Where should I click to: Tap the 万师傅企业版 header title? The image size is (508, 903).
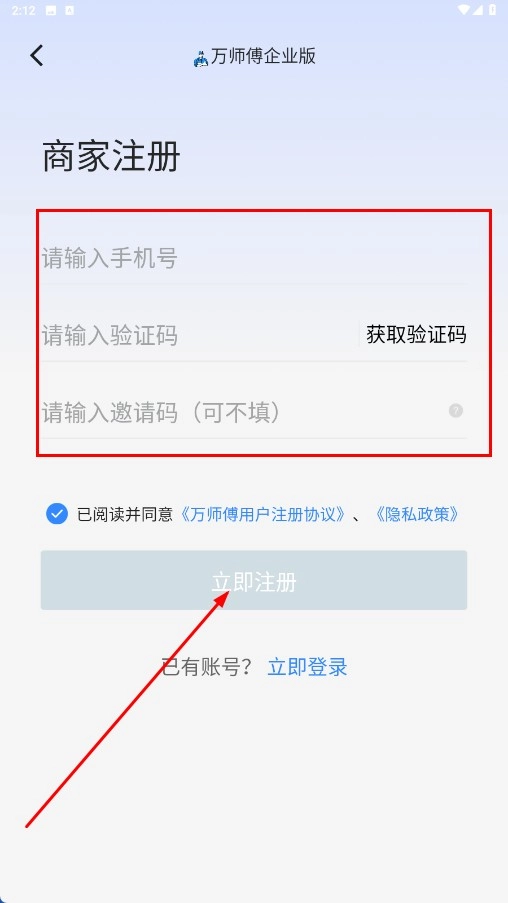pos(263,56)
